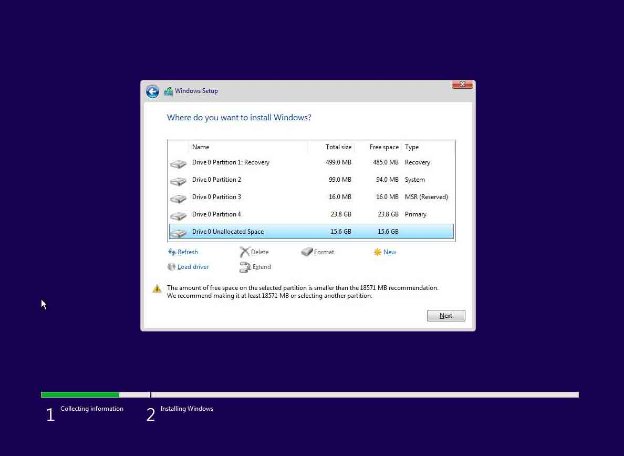The height and width of the screenshot is (456, 624).
Task: Sort by the Name column header
Action: click(201, 147)
